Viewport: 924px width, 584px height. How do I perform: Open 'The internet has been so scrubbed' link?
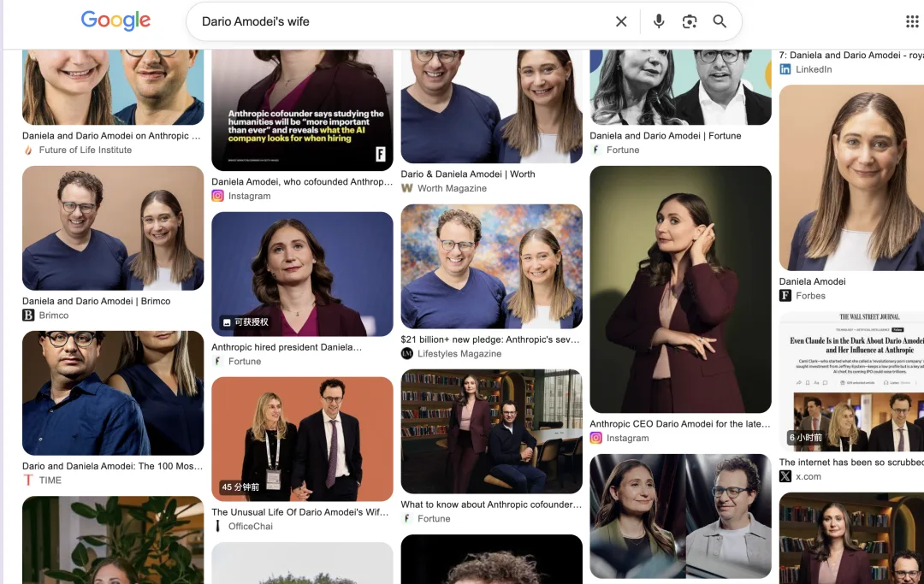(x=851, y=463)
